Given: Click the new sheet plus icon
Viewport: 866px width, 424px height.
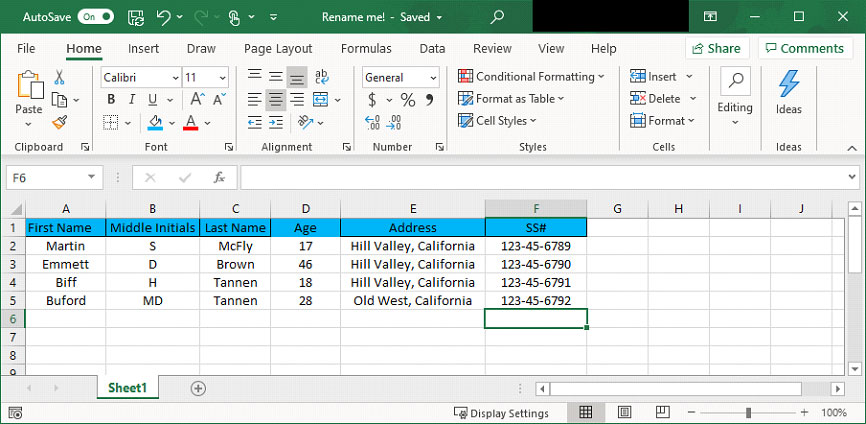Looking at the screenshot, I should pos(198,389).
